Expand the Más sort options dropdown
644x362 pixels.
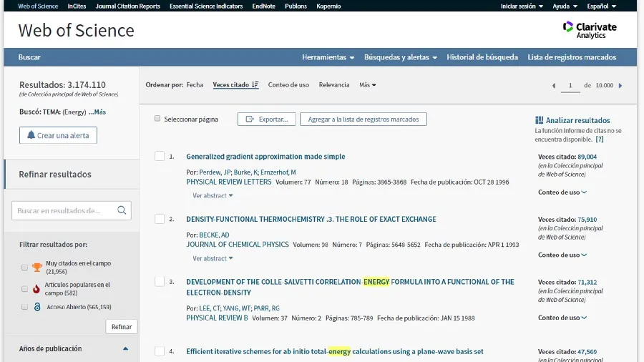coord(368,85)
